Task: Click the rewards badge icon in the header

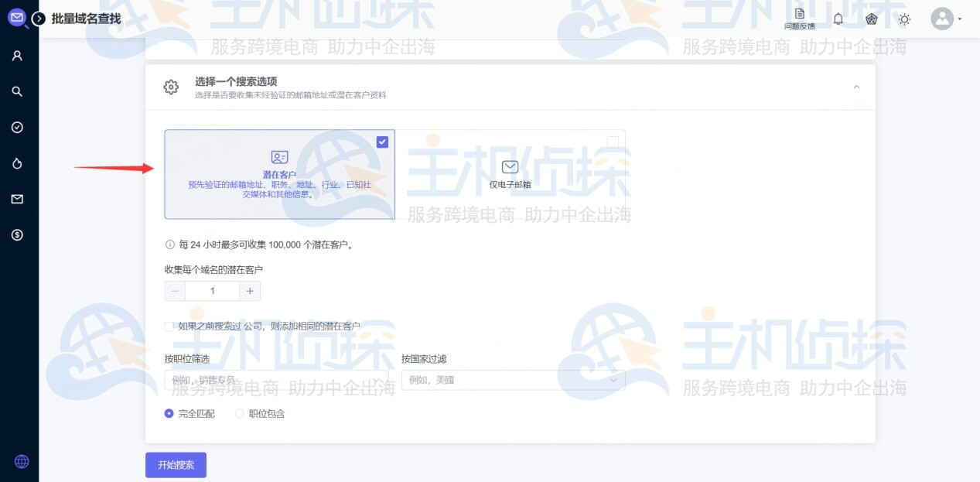Action: click(x=871, y=19)
